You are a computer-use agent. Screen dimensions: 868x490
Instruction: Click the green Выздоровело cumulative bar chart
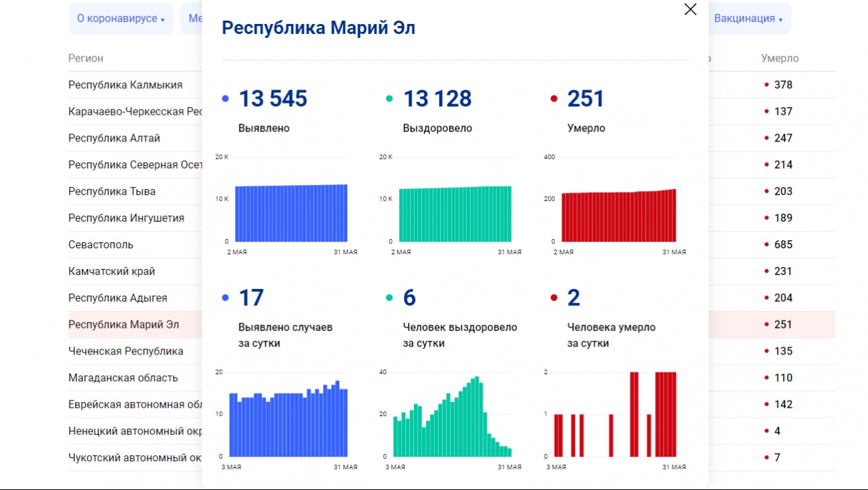[455, 214]
